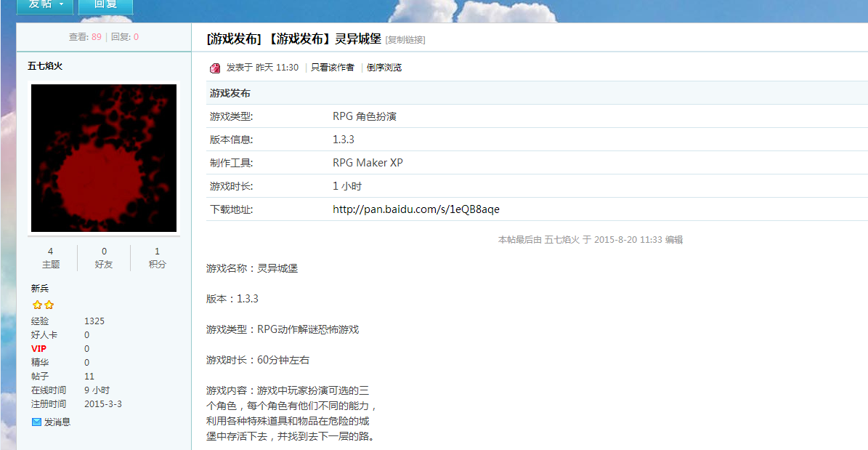The height and width of the screenshot is (450, 868).
Task: Click the line 游戏类型：RPG动作解谜恐怖游戏
Action: coord(283,330)
